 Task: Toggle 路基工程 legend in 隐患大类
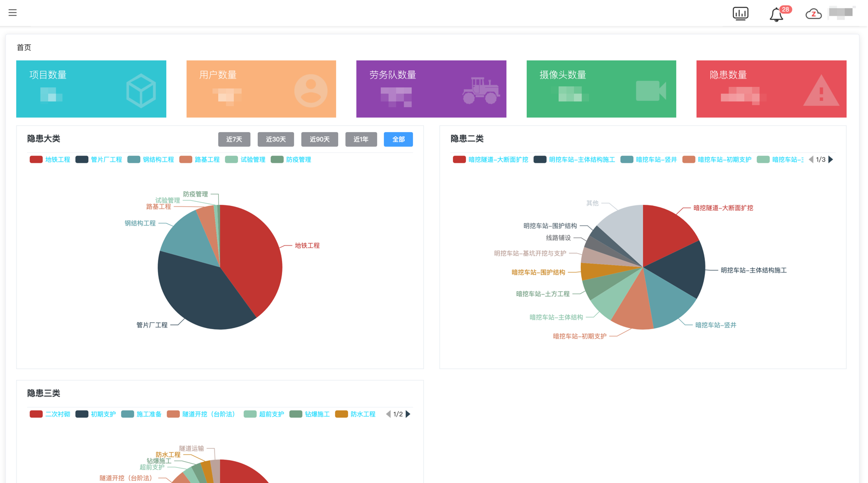point(199,160)
